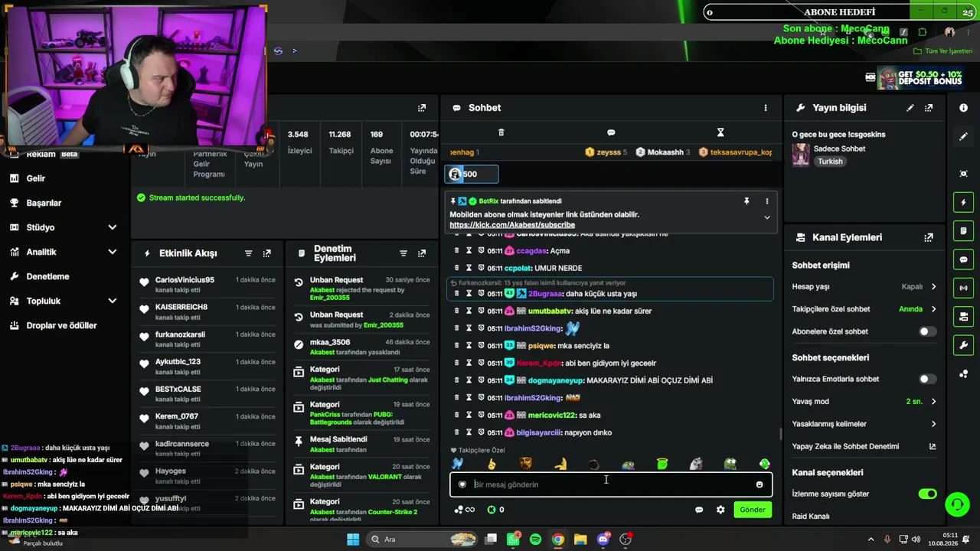The height and width of the screenshot is (551, 980).
Task: Open Windows Start menu
Action: [x=353, y=540]
